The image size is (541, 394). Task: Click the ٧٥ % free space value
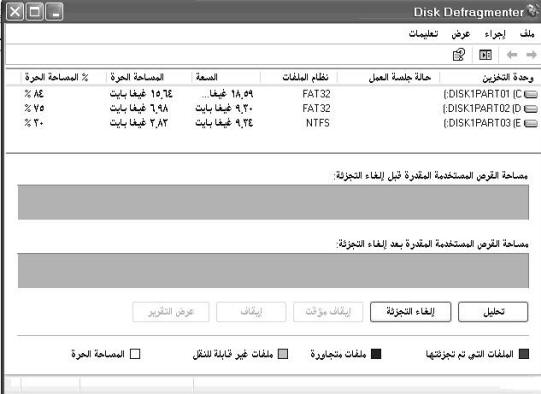point(34,109)
